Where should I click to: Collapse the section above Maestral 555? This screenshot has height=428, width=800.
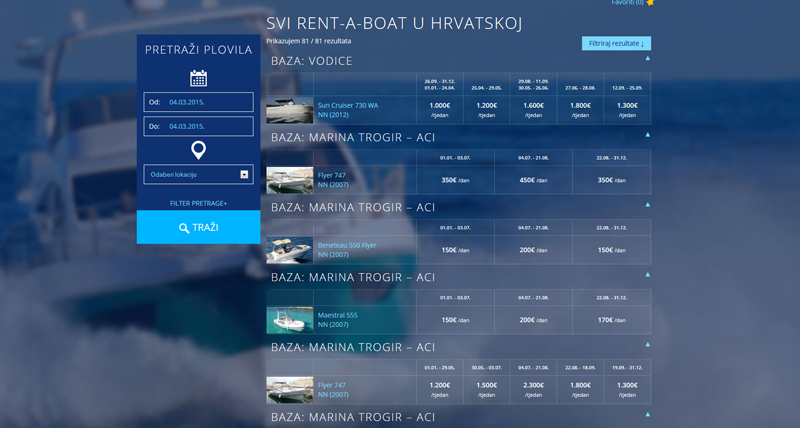coord(647,274)
